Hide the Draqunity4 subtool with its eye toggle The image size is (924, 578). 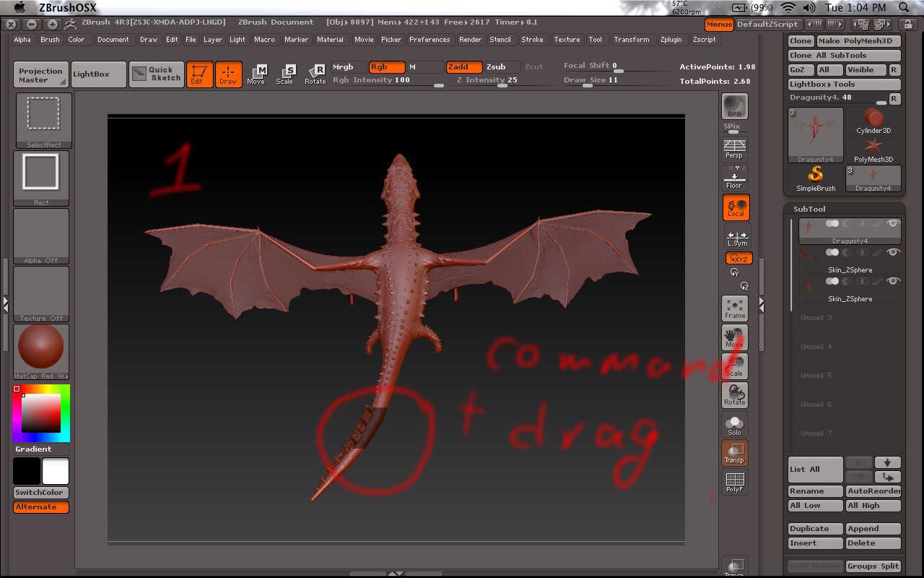[893, 223]
